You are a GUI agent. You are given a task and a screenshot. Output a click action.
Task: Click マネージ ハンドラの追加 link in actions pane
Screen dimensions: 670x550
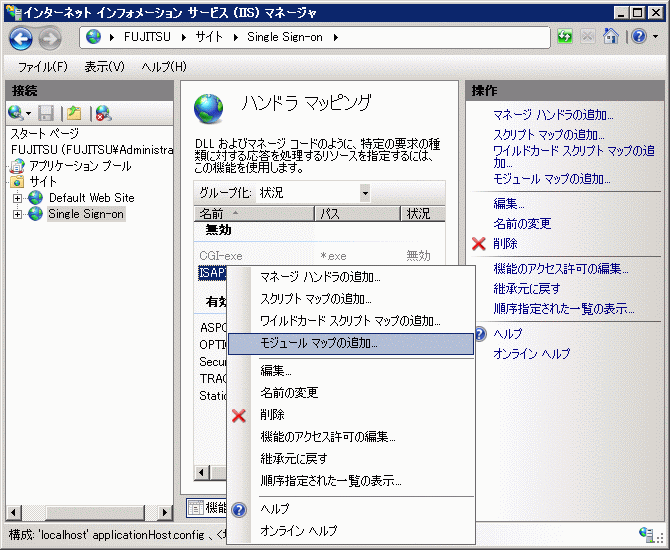point(553,115)
